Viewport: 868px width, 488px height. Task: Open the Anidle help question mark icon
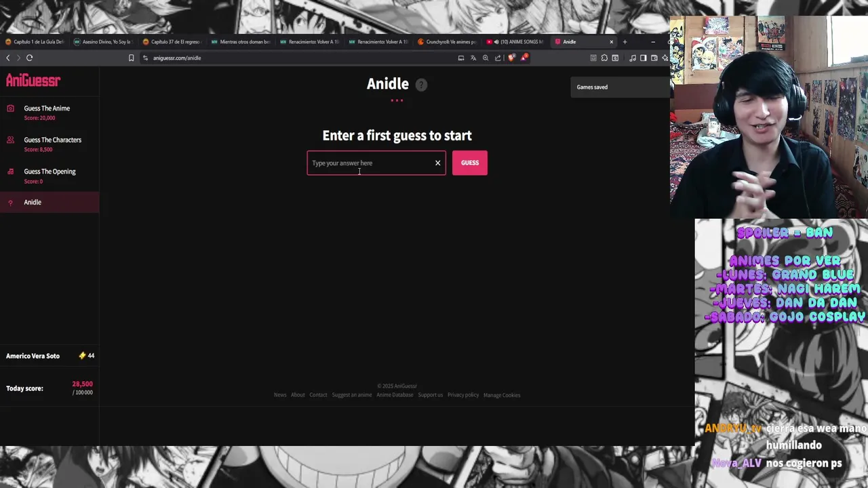tap(421, 85)
